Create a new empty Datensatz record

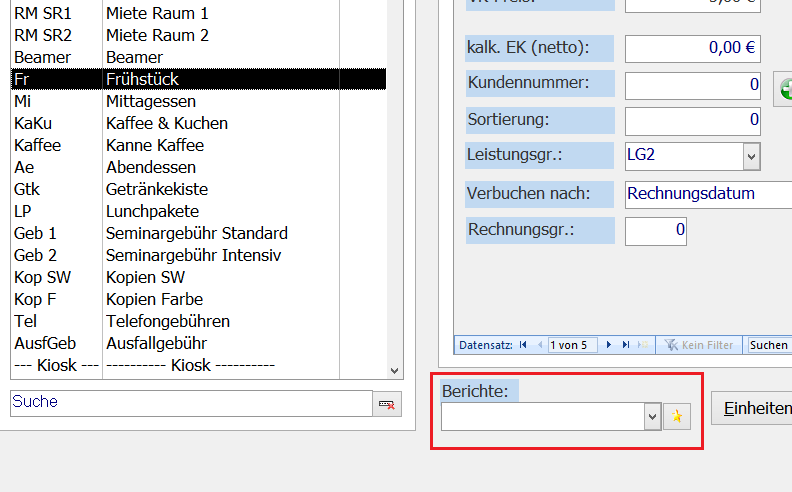pos(643,345)
